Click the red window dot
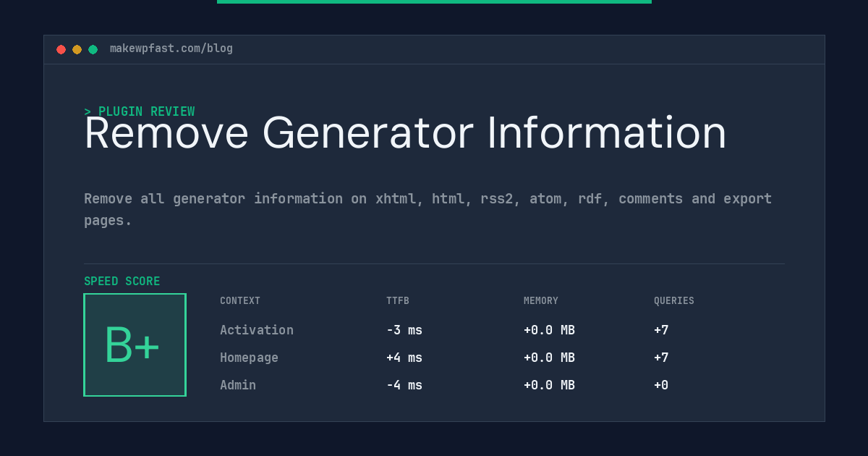The image size is (868, 456). point(61,49)
